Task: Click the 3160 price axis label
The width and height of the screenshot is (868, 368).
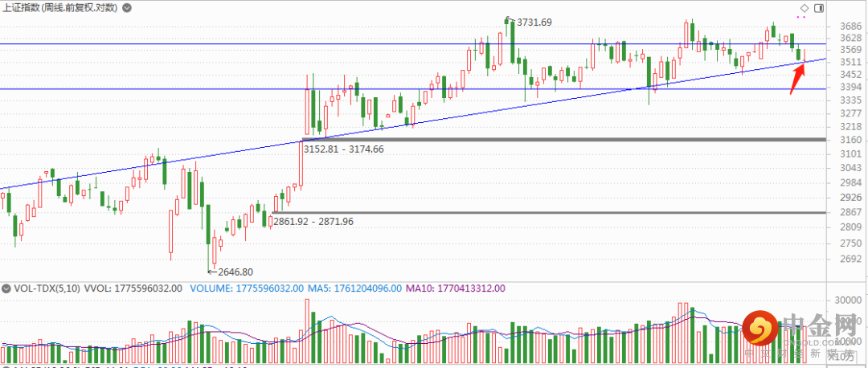Action: [850, 140]
